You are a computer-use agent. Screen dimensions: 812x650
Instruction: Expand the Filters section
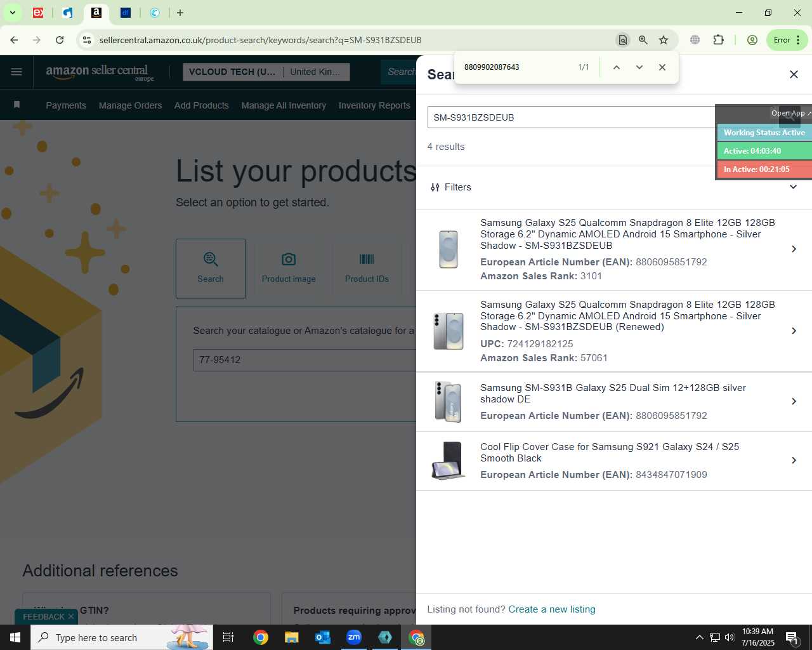point(614,187)
